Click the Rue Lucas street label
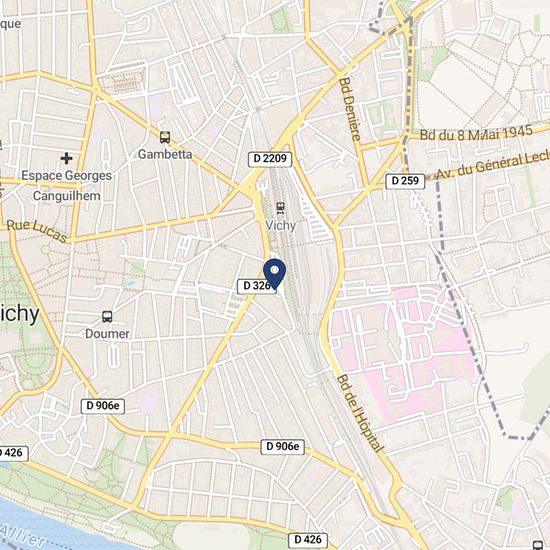 pos(37,231)
